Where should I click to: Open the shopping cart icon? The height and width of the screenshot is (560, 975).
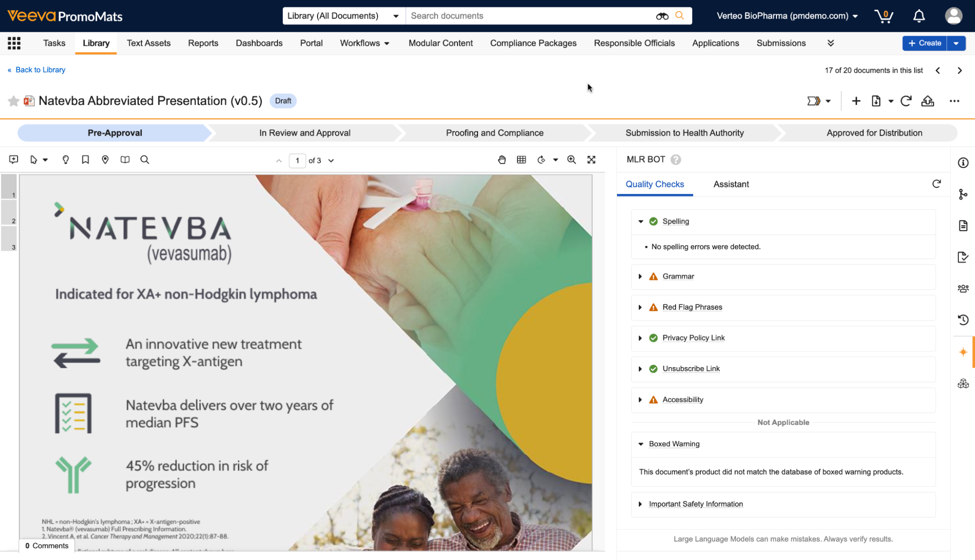(883, 16)
